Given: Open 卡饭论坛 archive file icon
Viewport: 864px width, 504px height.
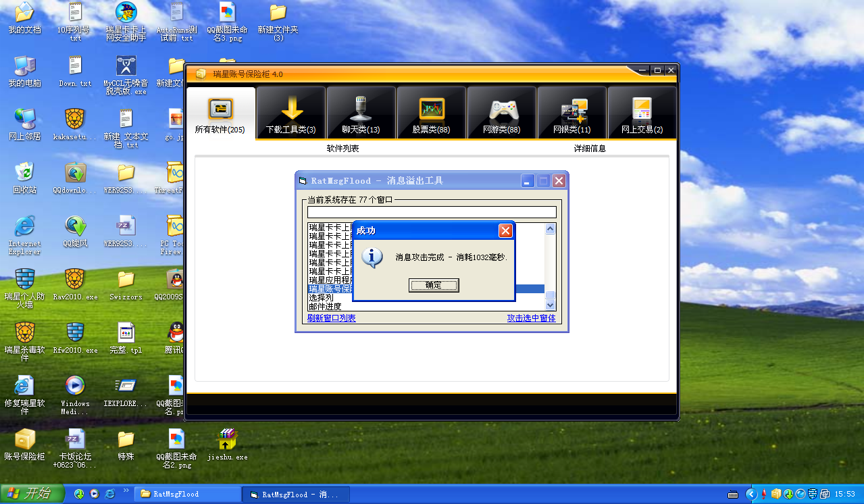Looking at the screenshot, I should pos(75,448).
